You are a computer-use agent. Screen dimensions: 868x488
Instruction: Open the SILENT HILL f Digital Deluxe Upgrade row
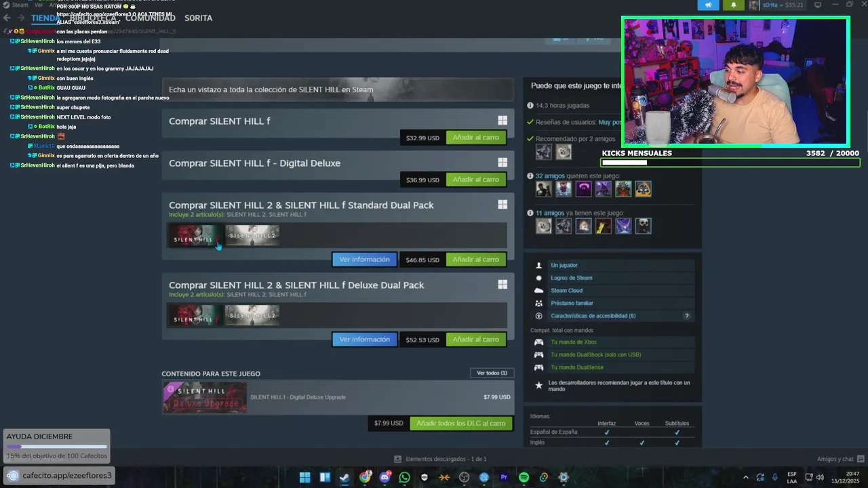point(338,397)
